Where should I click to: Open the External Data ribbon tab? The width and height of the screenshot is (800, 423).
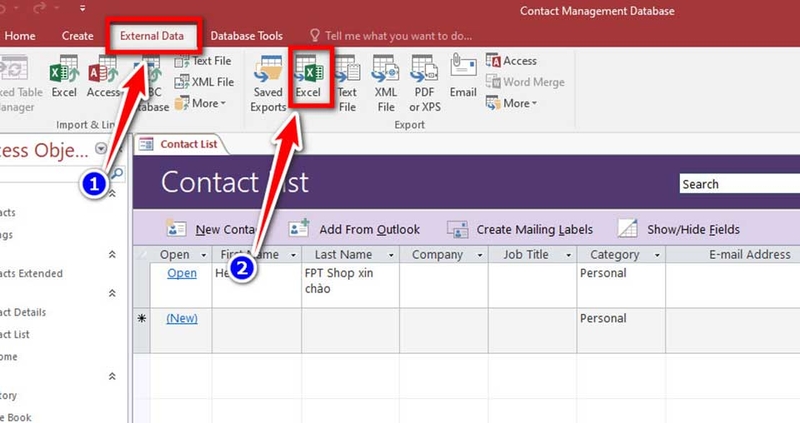tap(152, 36)
